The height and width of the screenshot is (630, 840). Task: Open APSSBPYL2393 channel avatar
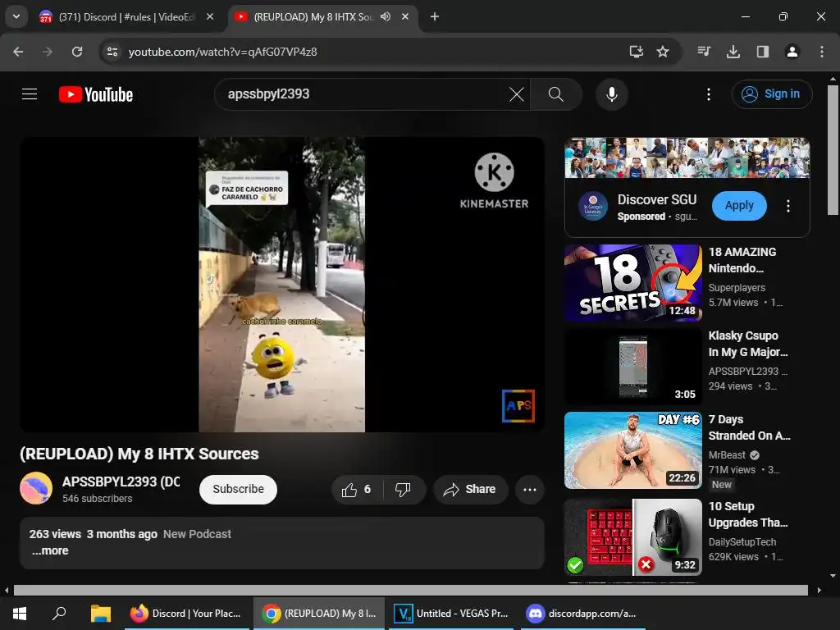36,488
